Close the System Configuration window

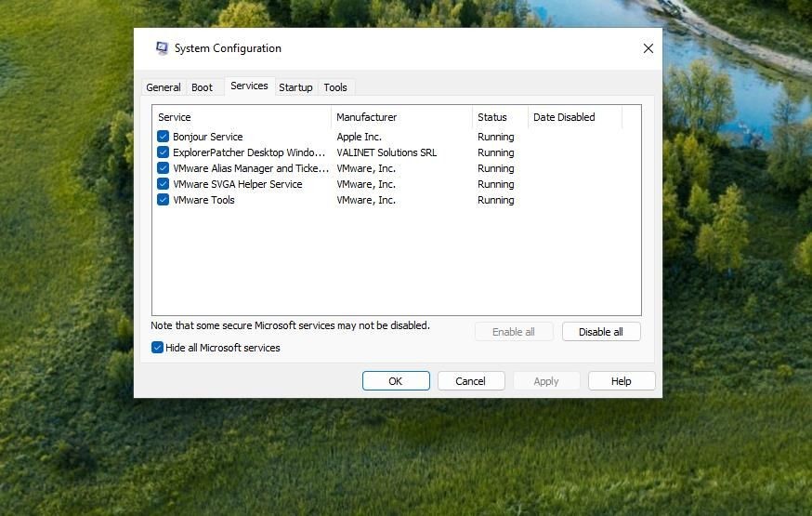coord(648,48)
